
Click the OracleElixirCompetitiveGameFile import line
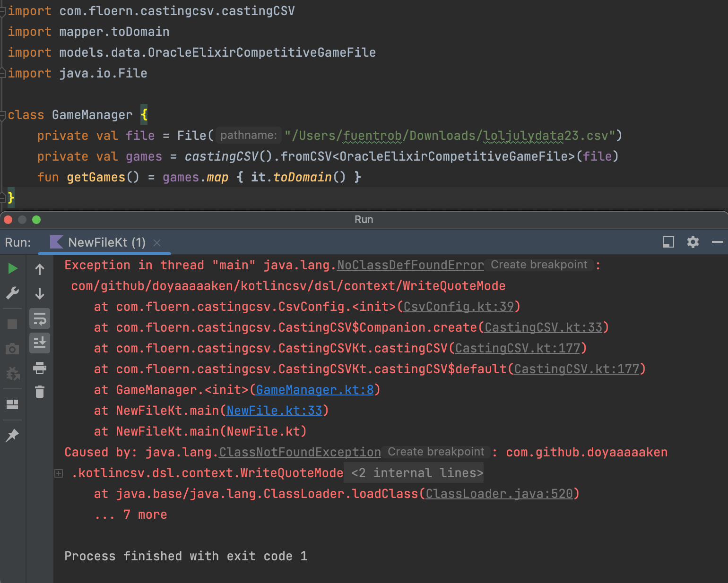tap(191, 52)
